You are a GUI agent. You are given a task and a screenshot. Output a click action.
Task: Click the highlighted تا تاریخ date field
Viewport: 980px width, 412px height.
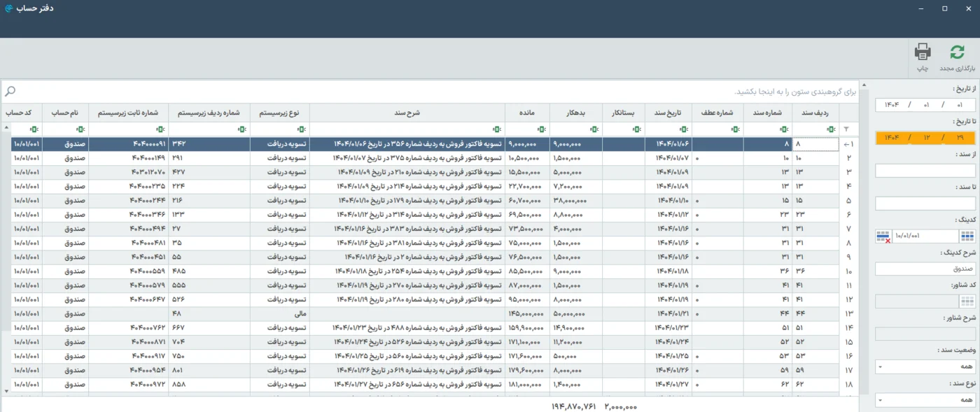coord(925,138)
